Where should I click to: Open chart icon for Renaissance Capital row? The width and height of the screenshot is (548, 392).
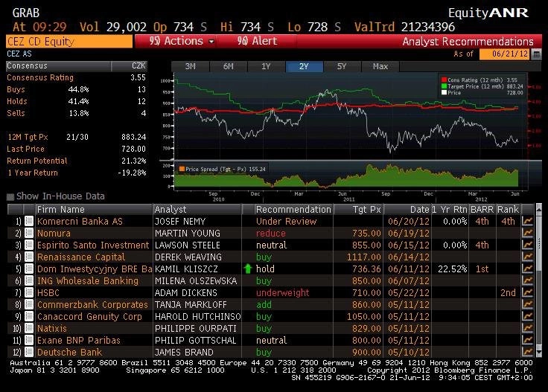(x=527, y=257)
